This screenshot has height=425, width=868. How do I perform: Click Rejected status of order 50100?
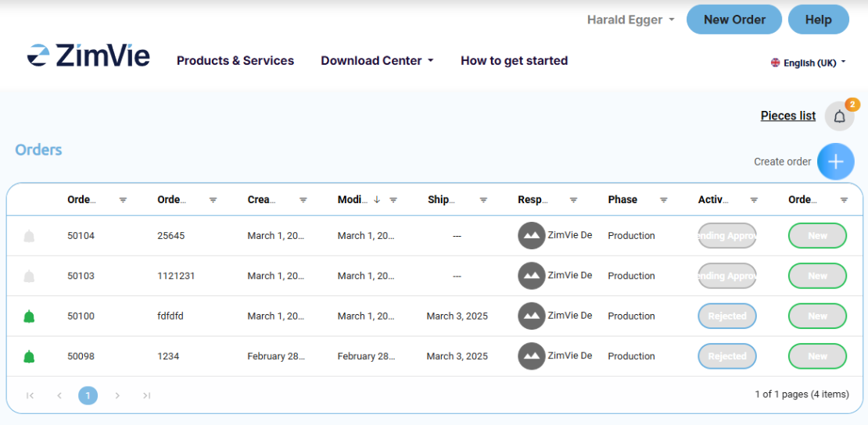tap(726, 316)
